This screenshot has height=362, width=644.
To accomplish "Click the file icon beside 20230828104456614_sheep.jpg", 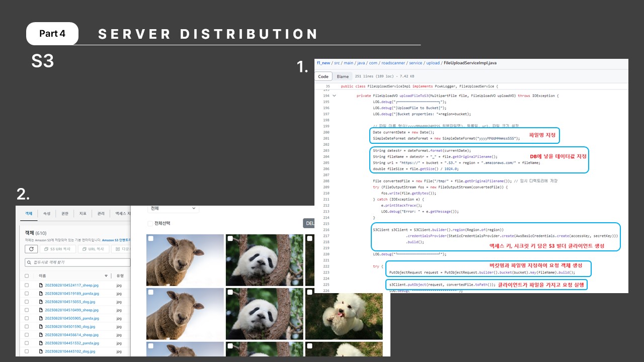I will (41, 335).
